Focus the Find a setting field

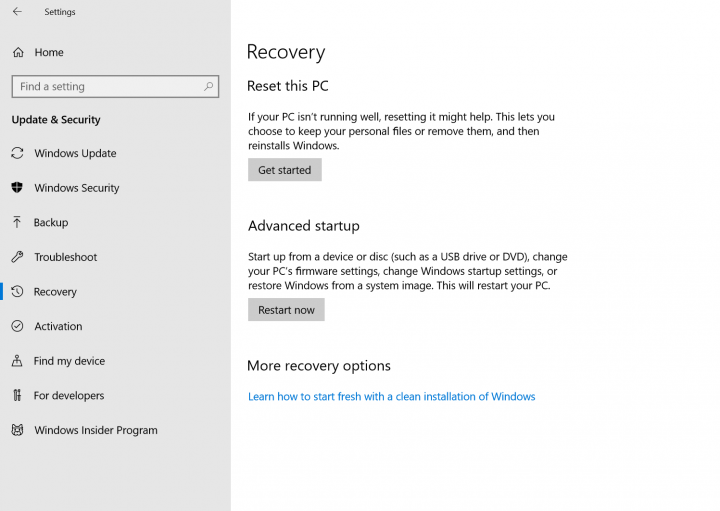(115, 86)
